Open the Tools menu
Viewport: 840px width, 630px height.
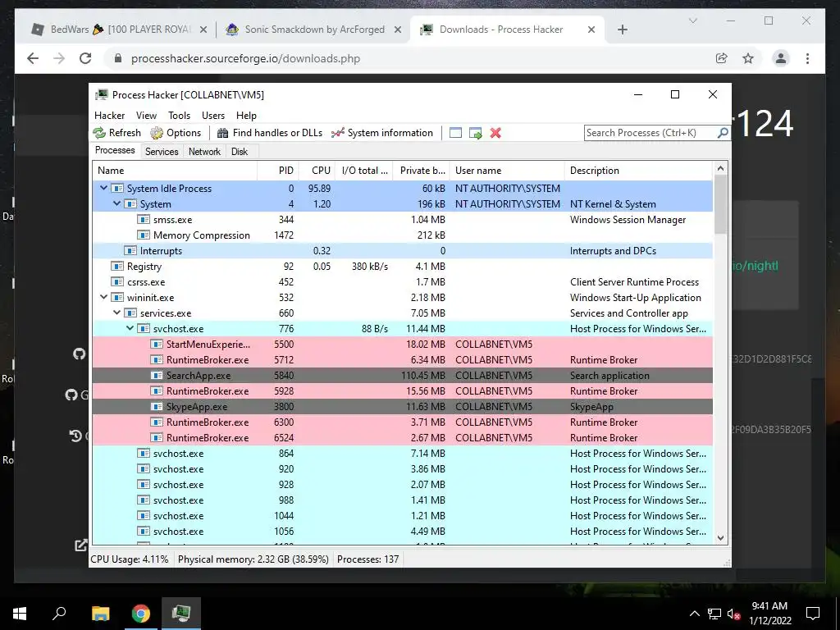pyautogui.click(x=179, y=116)
